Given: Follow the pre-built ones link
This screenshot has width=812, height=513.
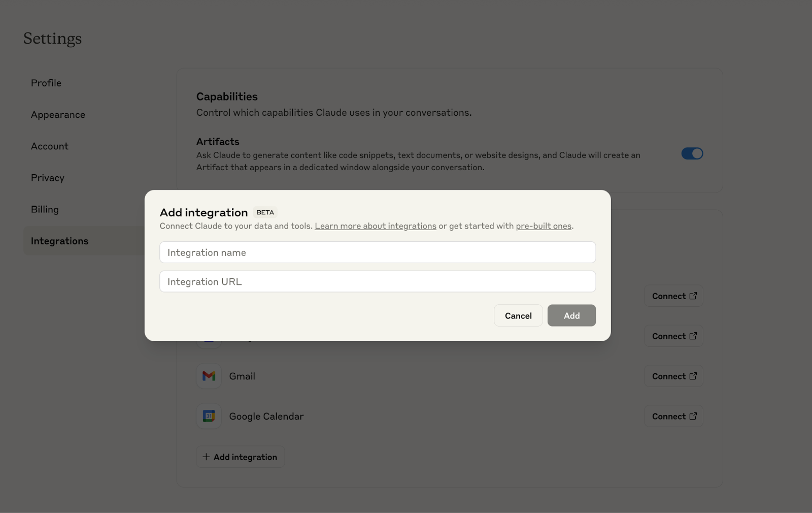Looking at the screenshot, I should 544,226.
